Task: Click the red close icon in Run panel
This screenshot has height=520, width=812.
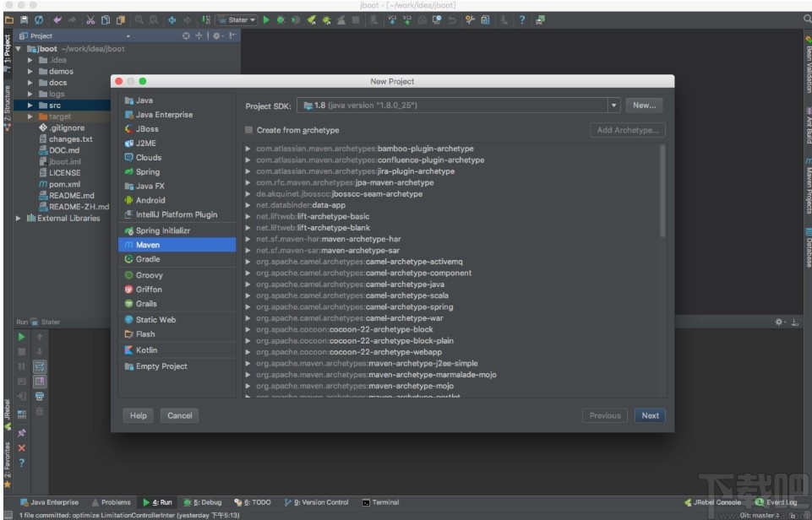Action: [x=22, y=447]
